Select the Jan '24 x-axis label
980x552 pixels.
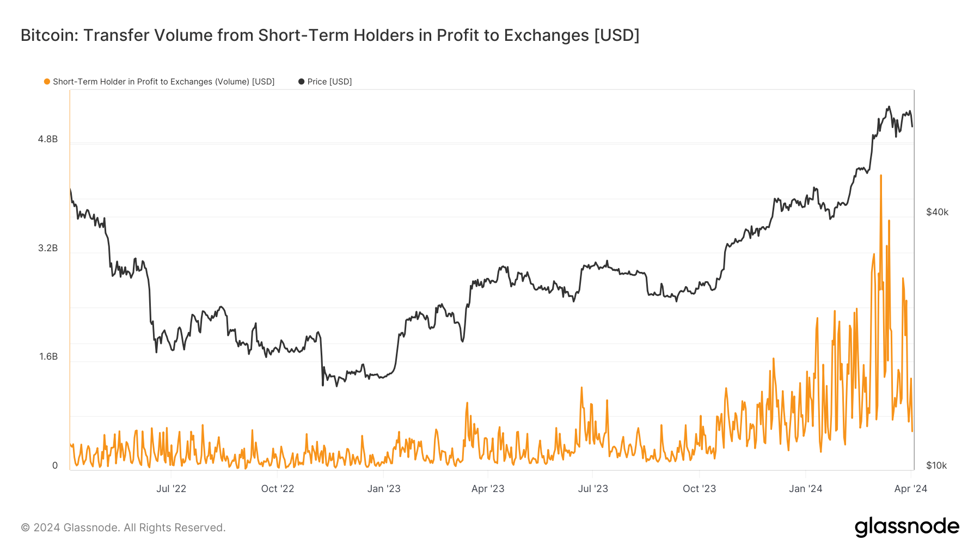(806, 489)
